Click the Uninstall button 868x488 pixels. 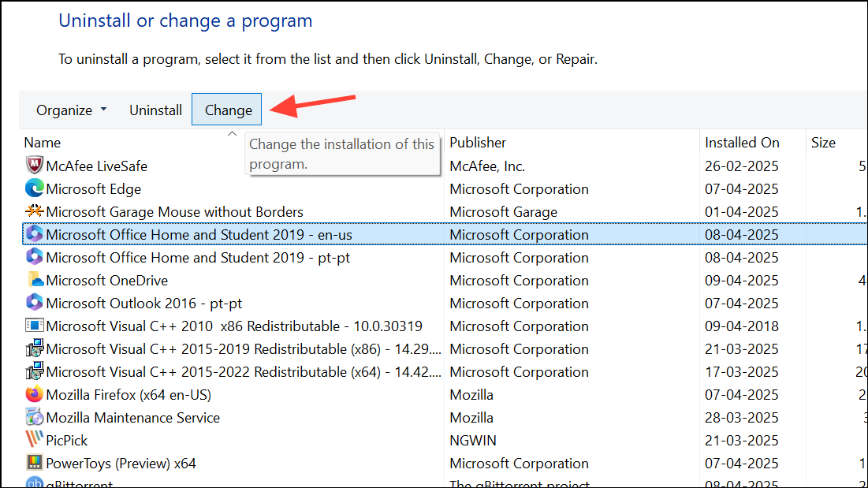[x=155, y=110]
